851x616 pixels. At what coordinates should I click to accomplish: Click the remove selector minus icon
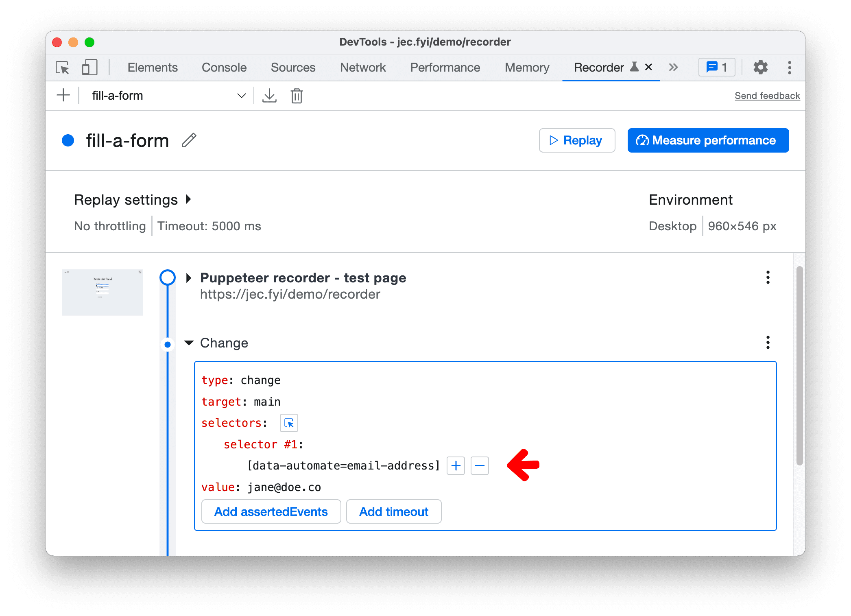(480, 466)
